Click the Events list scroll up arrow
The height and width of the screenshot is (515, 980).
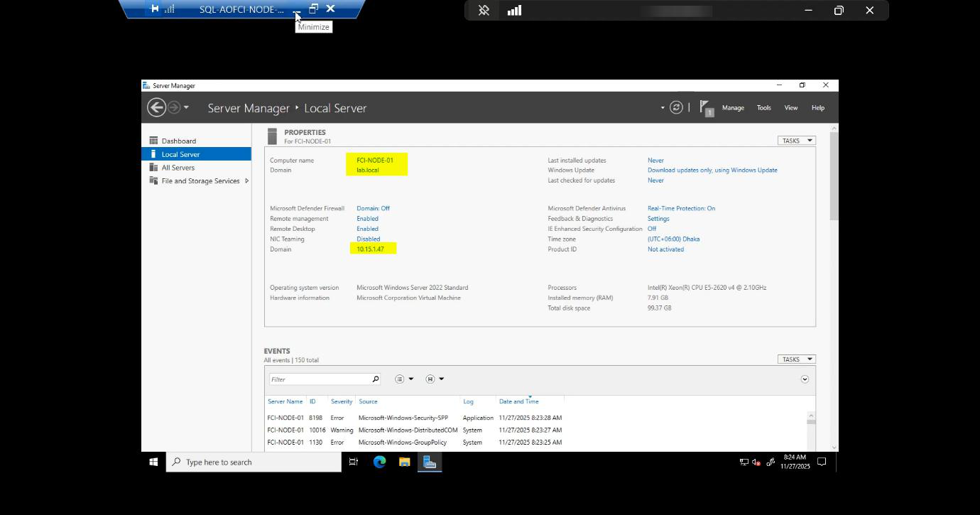[811, 416]
